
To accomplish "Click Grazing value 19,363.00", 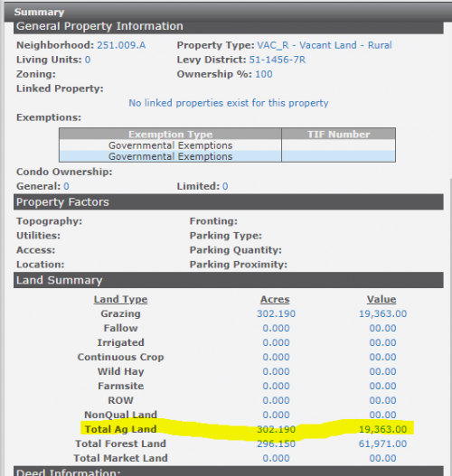I will [x=382, y=313].
